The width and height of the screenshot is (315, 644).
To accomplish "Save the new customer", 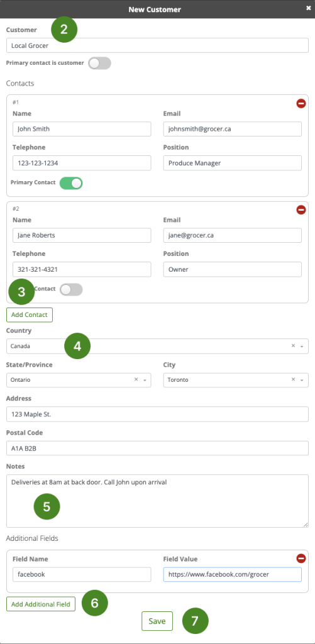I will pyautogui.click(x=157, y=621).
